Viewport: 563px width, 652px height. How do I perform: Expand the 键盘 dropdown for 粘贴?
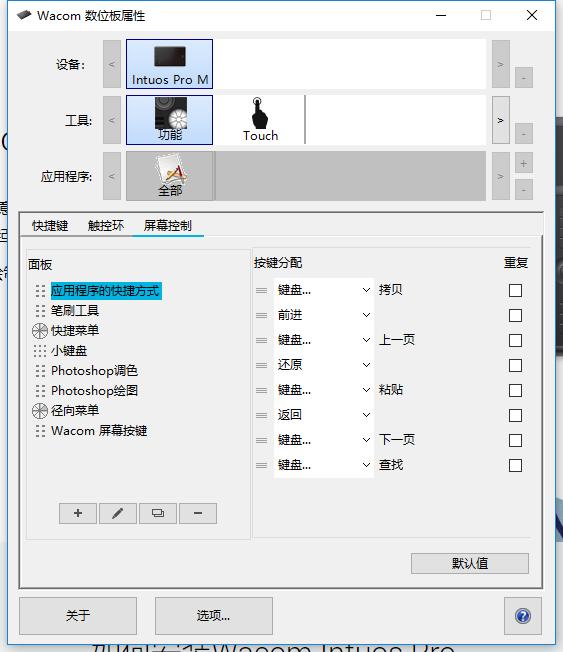(x=323, y=390)
